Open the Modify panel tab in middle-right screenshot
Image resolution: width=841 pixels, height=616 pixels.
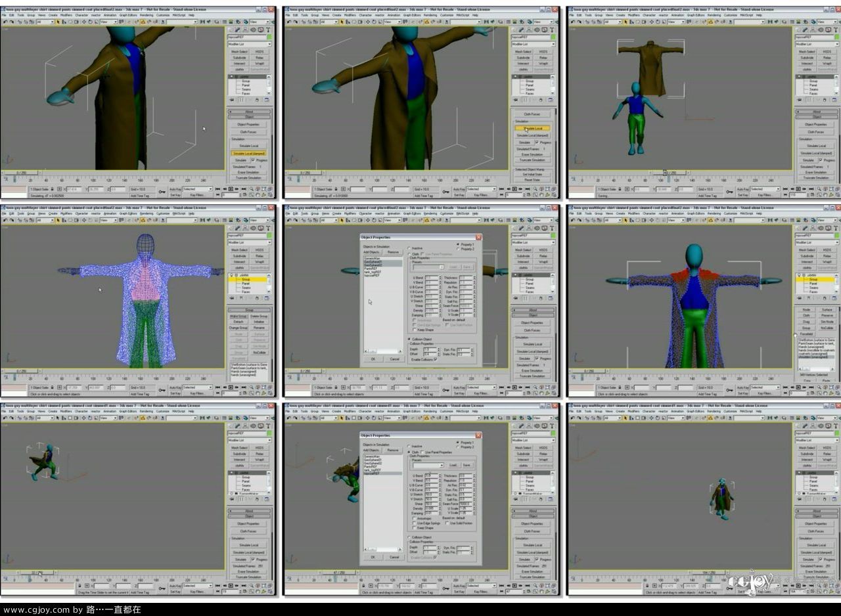[x=806, y=228]
